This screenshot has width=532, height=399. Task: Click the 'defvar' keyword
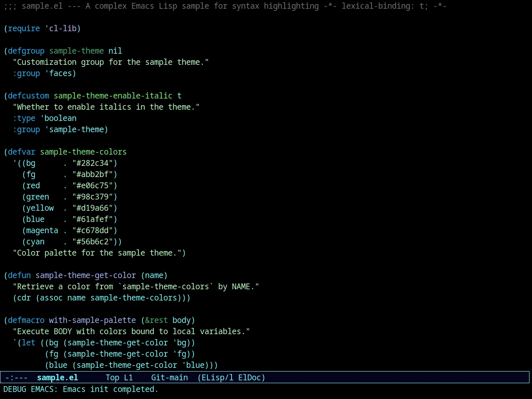[22, 152]
